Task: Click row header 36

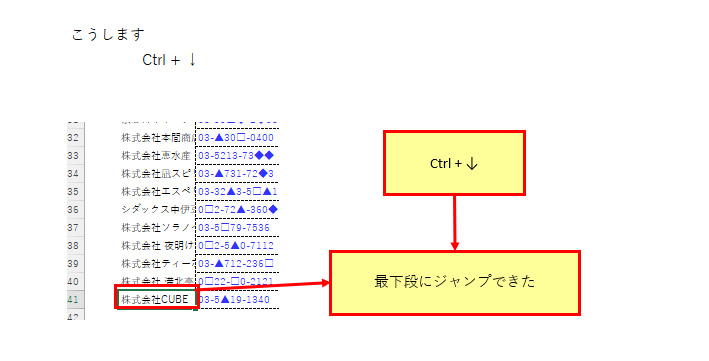Action: [x=73, y=209]
